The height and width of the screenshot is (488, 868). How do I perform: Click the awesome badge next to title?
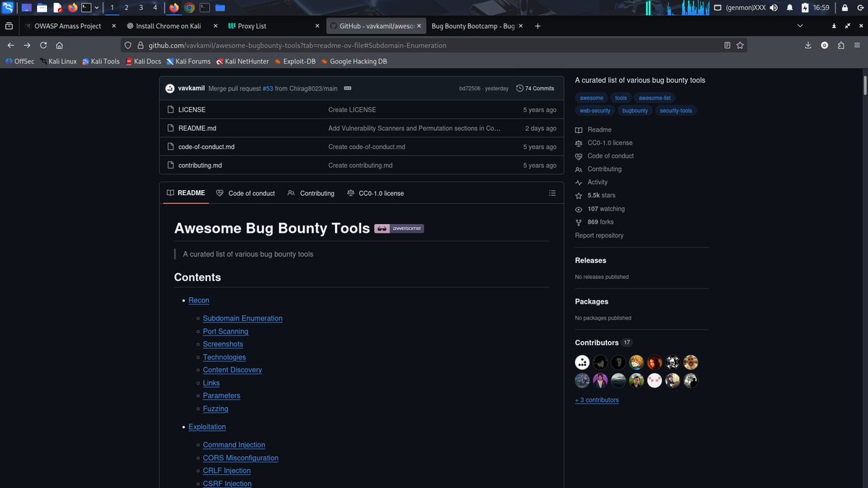point(399,228)
